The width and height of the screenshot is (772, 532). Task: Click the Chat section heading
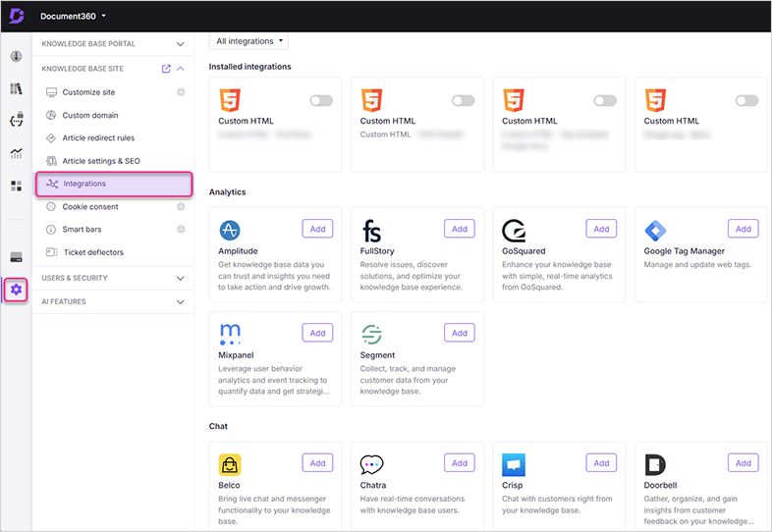(x=218, y=426)
